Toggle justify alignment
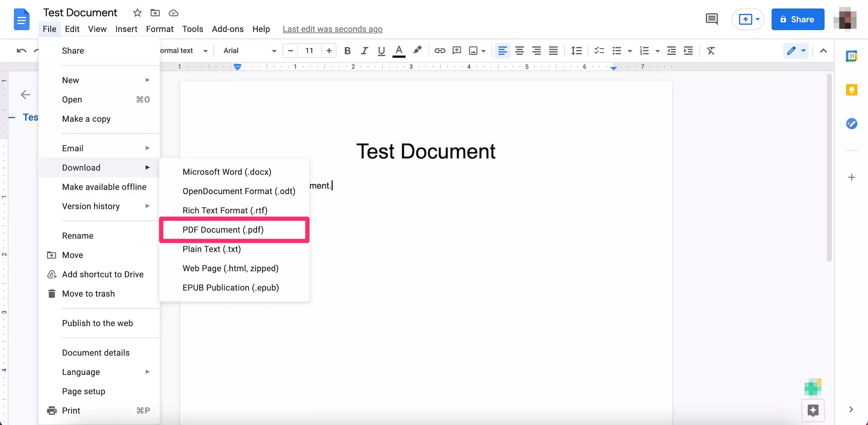Screen dimensions: 868x425 [553, 51]
